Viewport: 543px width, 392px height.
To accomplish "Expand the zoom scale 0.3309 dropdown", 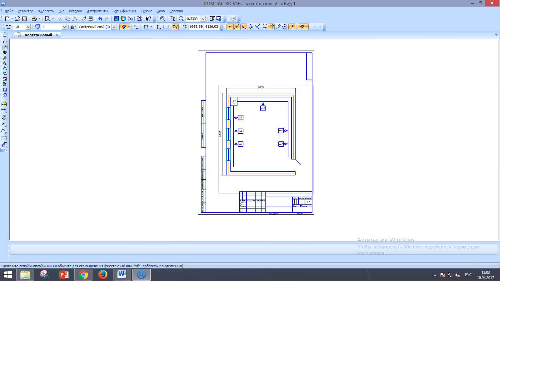I will point(203,19).
